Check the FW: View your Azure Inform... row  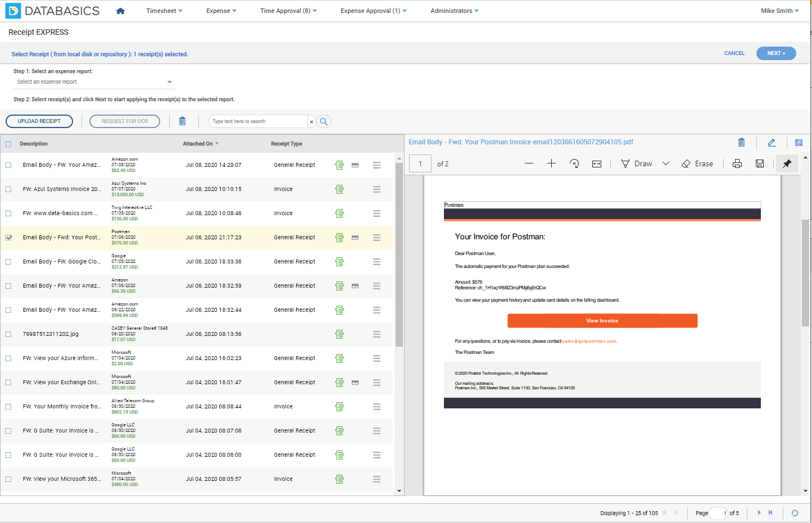pos(8,358)
